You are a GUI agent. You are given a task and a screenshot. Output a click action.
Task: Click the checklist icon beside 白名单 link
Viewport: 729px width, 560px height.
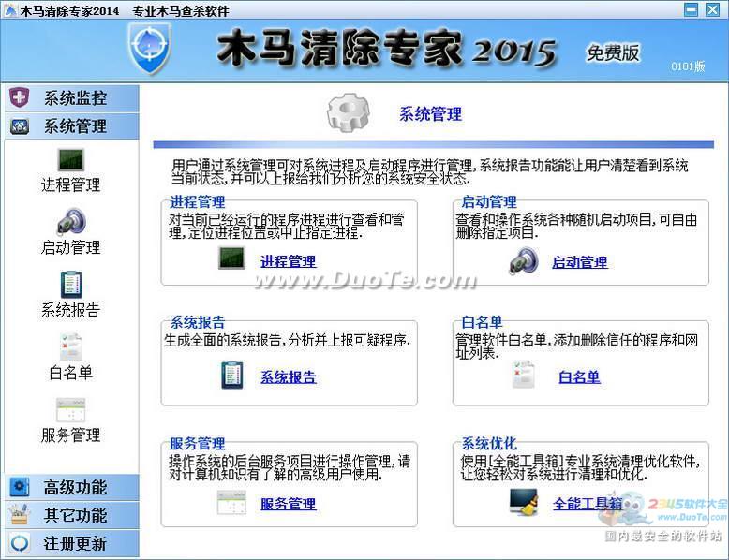click(523, 374)
